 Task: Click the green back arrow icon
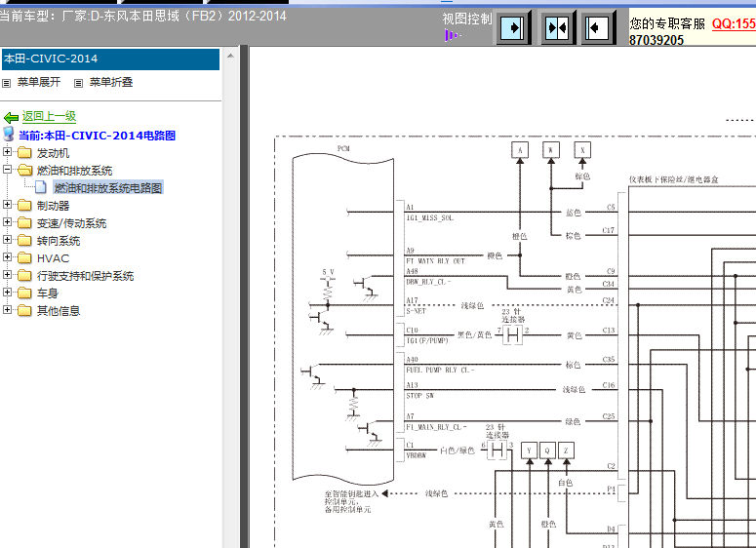[x=11, y=117]
